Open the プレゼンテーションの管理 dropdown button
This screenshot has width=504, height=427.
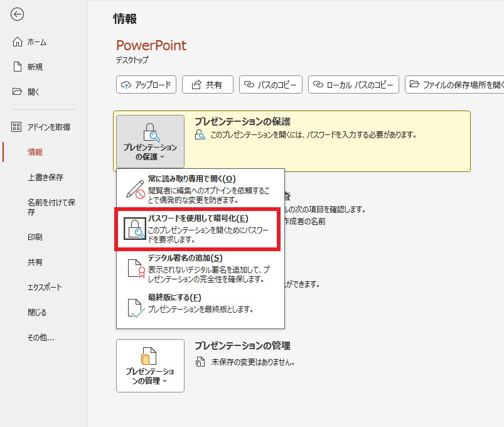pos(151,365)
